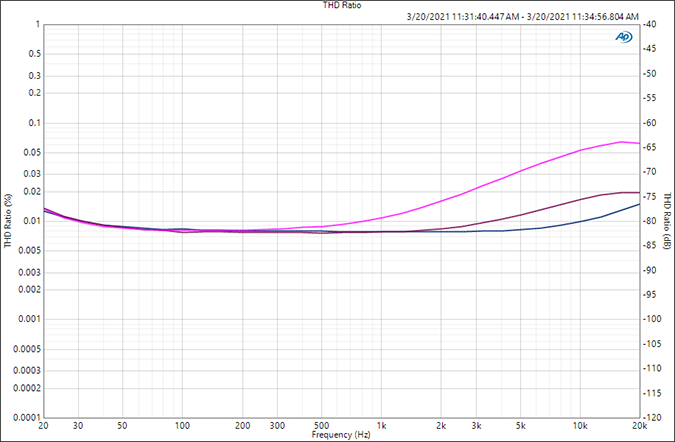The height and width of the screenshot is (442, 675).
Task: Click the left axis label THD Ratio (%)
Action: click(7, 220)
